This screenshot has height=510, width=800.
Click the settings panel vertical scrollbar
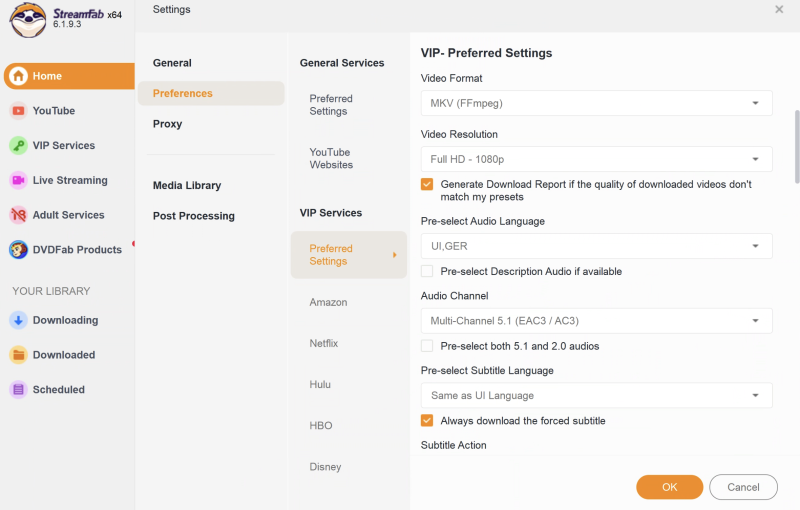(x=796, y=146)
